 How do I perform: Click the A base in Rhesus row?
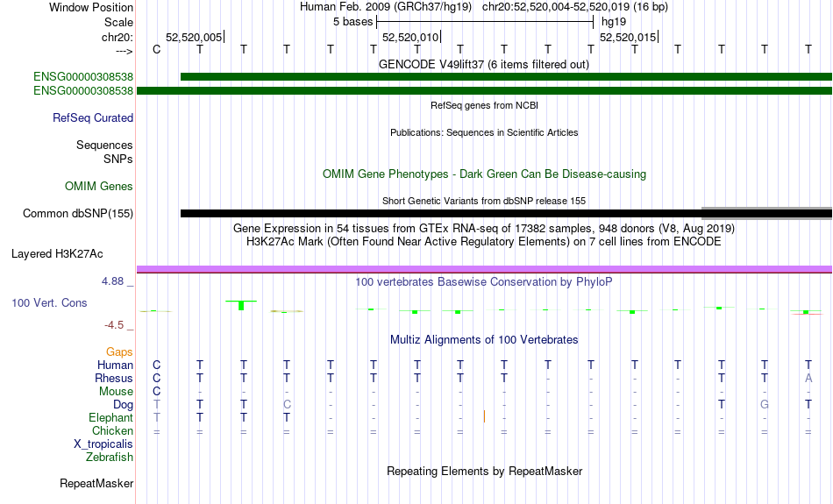click(x=808, y=378)
